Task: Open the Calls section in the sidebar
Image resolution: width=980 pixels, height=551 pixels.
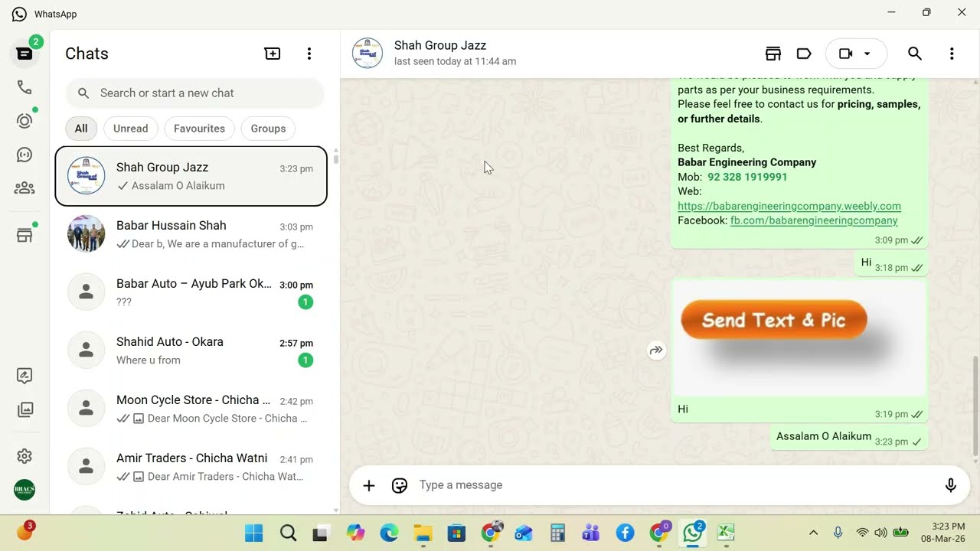Action: click(x=24, y=87)
